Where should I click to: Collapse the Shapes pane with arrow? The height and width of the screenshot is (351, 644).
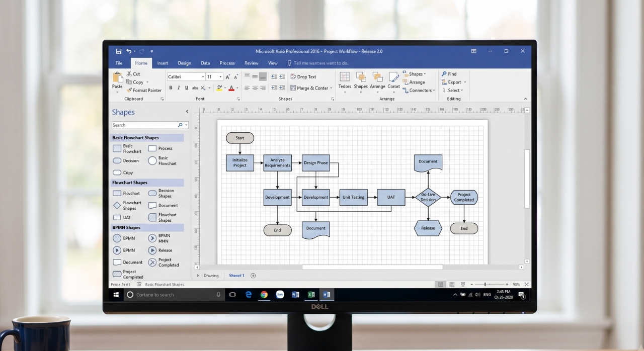(187, 112)
